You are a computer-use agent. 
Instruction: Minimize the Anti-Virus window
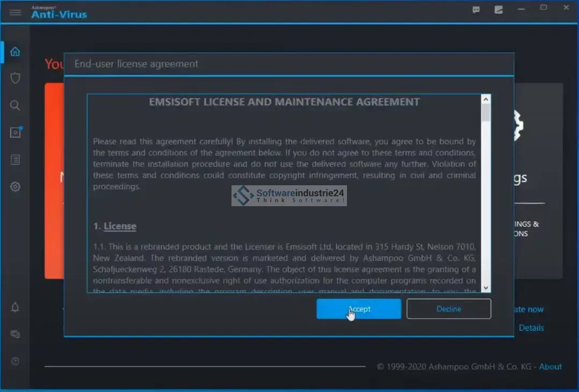[x=521, y=8]
